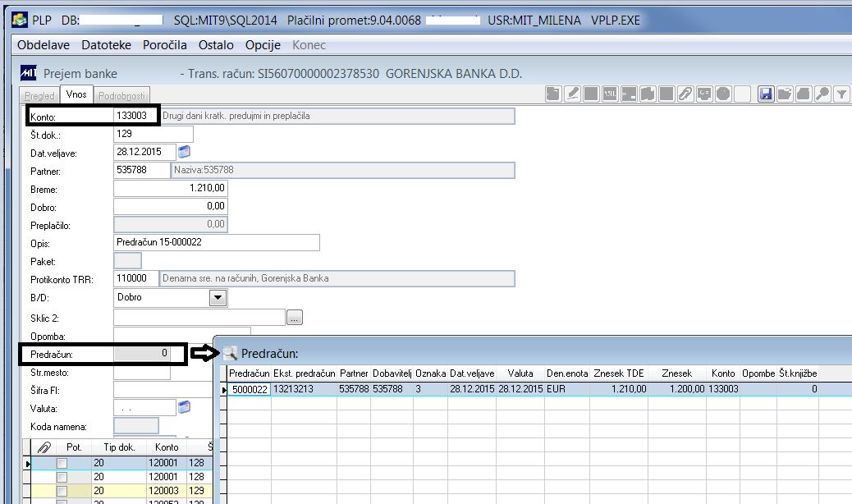Click the 133003 Konto cell in popup grid
The image size is (852, 504).
[723, 389]
